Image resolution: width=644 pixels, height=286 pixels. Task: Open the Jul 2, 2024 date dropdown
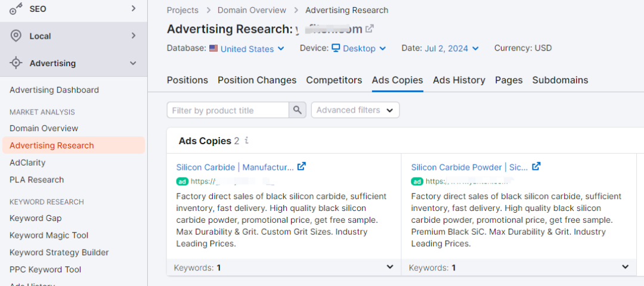tap(451, 48)
